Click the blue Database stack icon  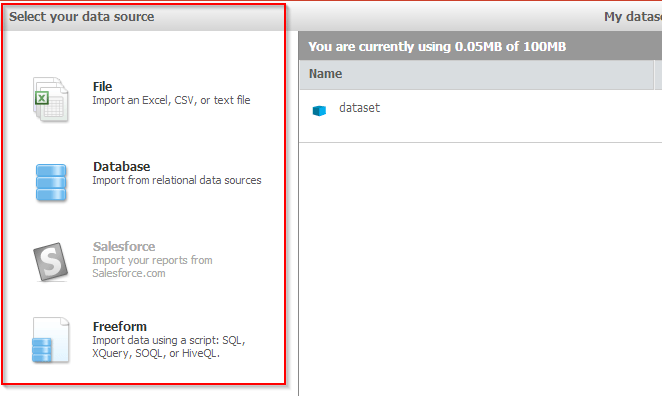(x=51, y=182)
